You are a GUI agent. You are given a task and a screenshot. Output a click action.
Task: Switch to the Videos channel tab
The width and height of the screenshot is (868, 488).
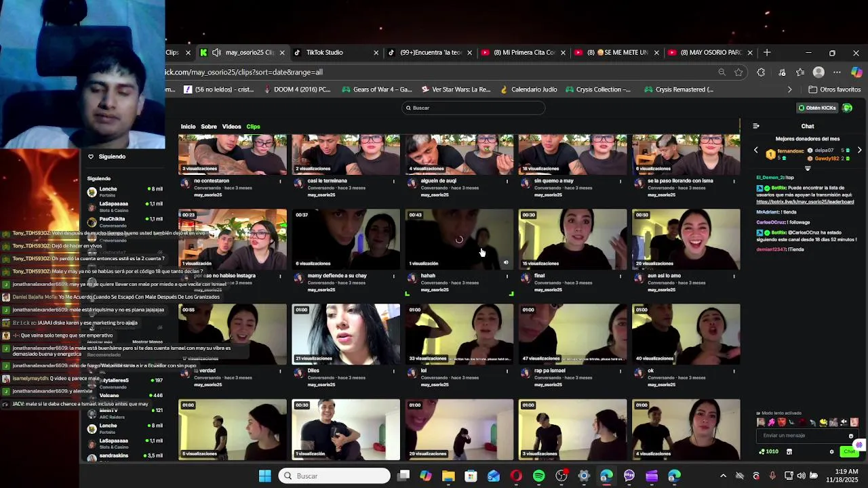point(231,127)
